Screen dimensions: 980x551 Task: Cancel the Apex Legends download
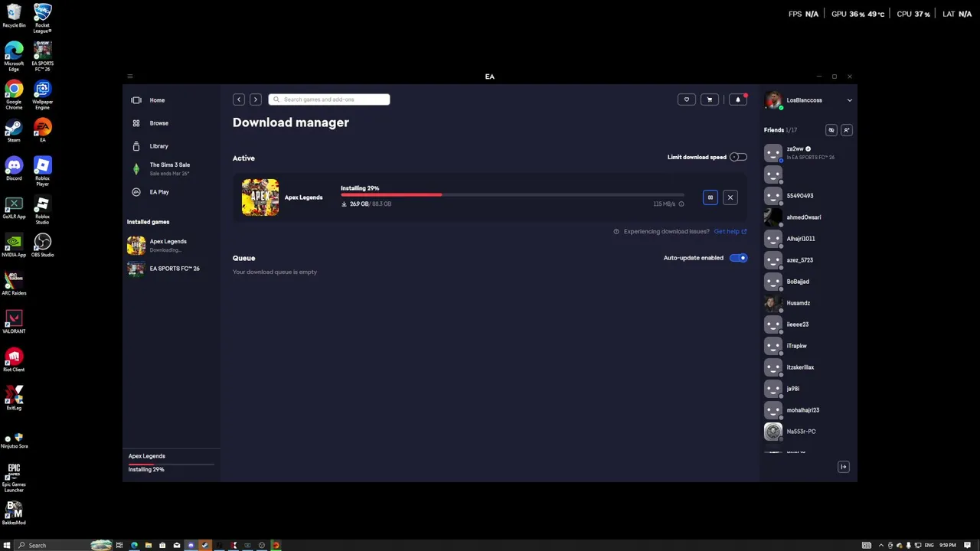[730, 197]
